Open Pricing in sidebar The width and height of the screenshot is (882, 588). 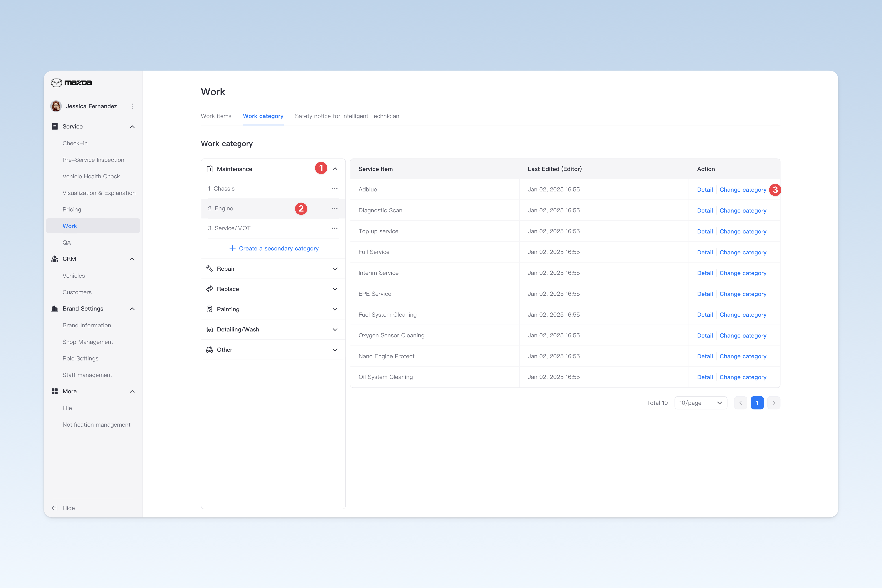pos(72,209)
